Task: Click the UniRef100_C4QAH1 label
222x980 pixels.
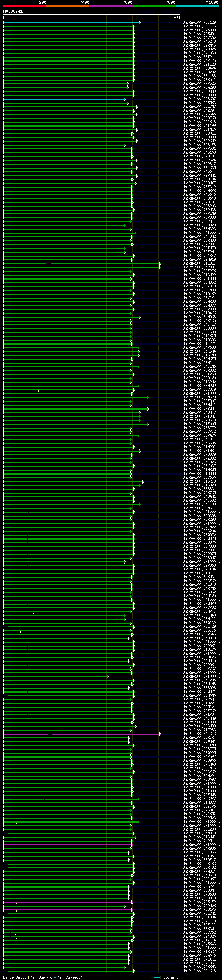Action: point(199,496)
